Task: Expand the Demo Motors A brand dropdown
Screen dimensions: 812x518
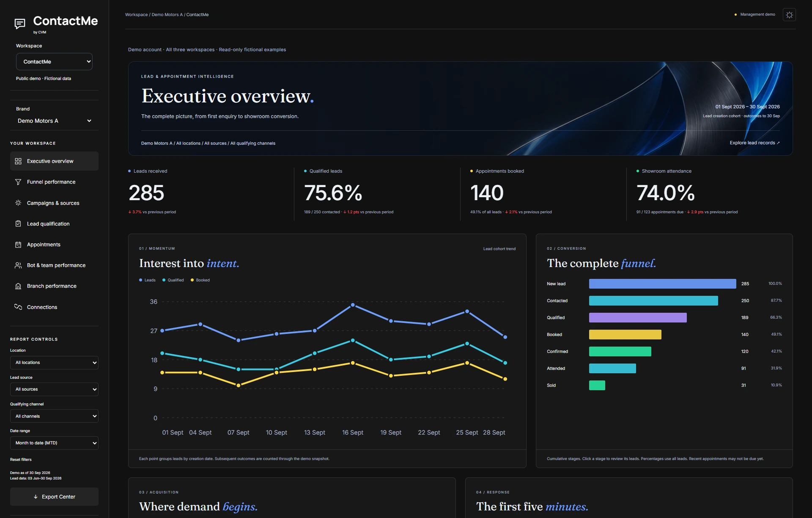Action: point(54,121)
